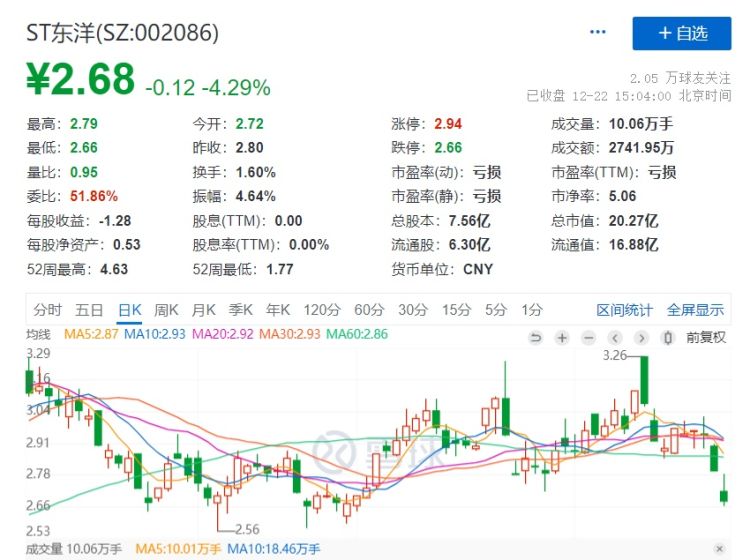The width and height of the screenshot is (750, 560).
Task: Click the 最高 value 2.79
Action: click(x=84, y=124)
